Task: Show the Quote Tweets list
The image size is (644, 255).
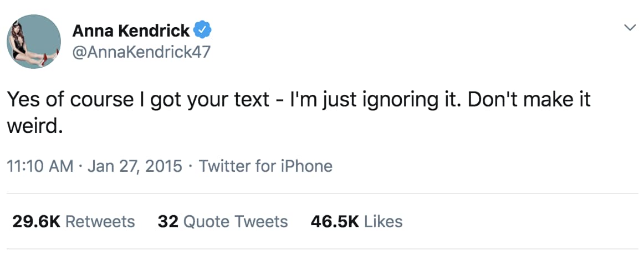Action: point(235,222)
